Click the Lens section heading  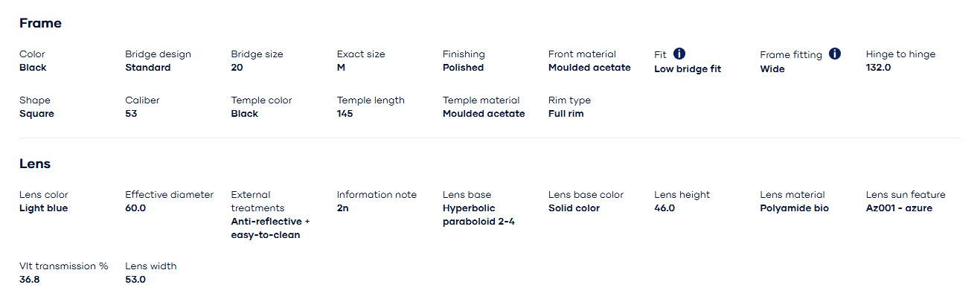[x=35, y=164]
